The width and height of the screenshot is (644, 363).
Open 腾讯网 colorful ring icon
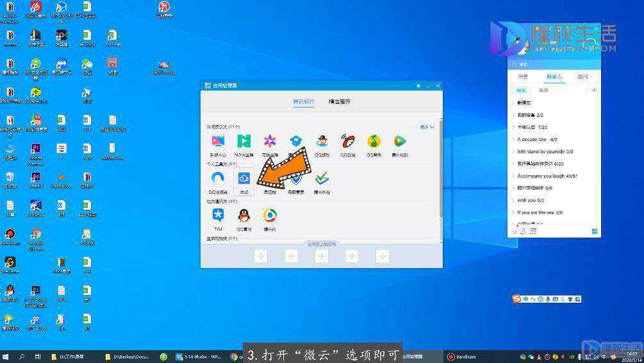click(269, 215)
